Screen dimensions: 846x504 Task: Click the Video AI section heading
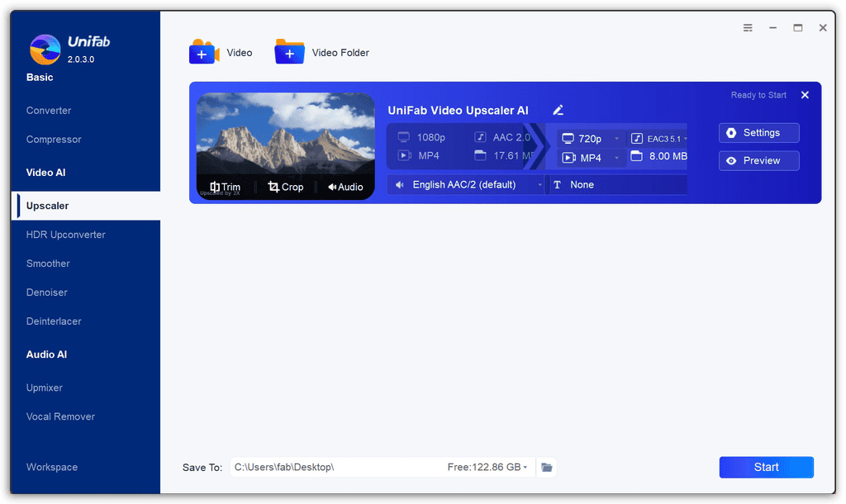tap(46, 173)
